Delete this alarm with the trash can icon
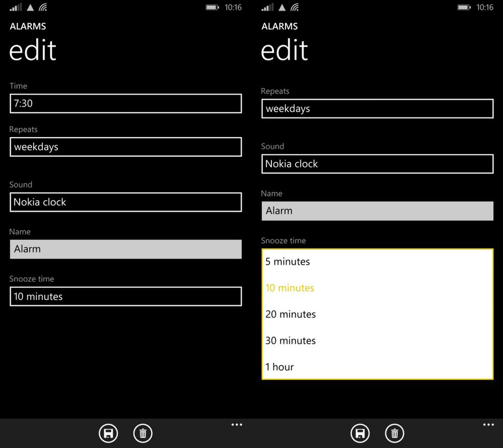The height and width of the screenshot is (448, 503). (142, 433)
